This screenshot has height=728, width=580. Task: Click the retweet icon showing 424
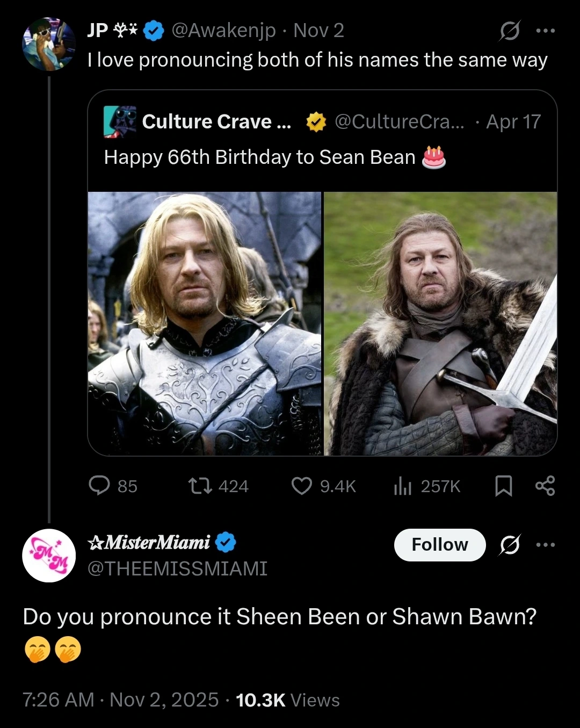pos(200,486)
